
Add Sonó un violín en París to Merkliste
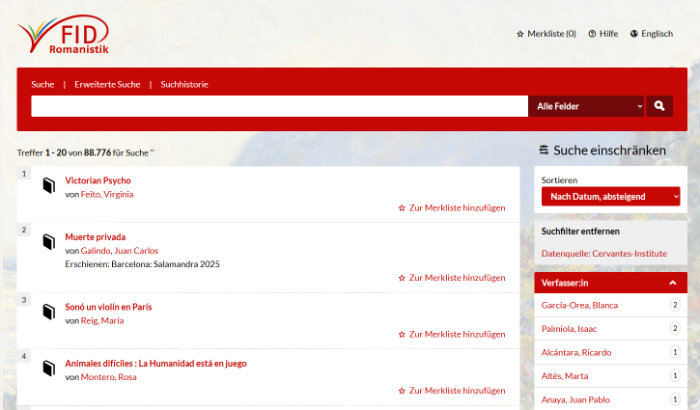pyautogui.click(x=451, y=334)
